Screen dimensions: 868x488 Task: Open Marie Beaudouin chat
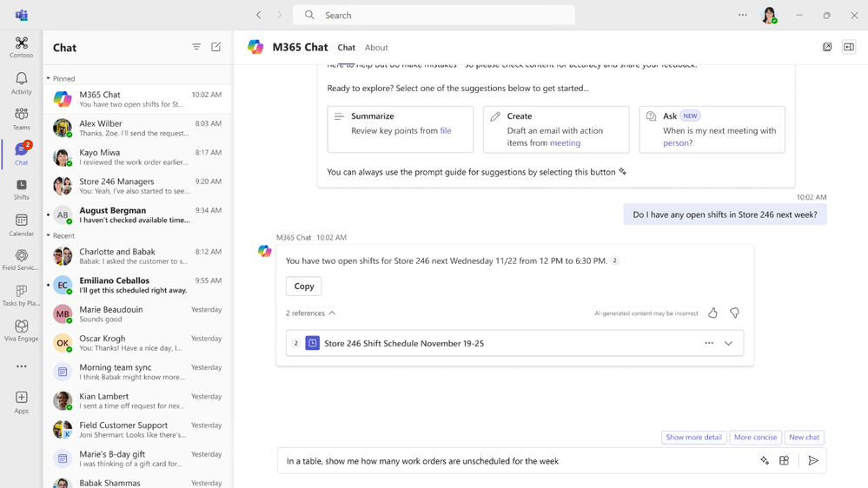[x=137, y=313]
